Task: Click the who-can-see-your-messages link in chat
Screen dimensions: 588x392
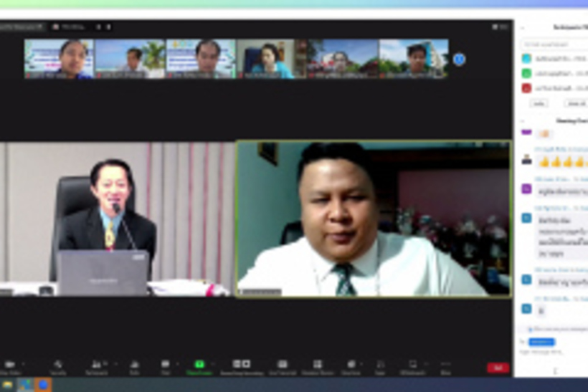Action: (558, 329)
